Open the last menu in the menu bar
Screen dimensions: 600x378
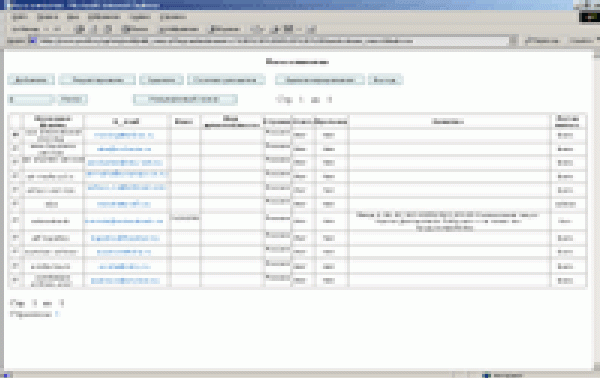point(173,17)
